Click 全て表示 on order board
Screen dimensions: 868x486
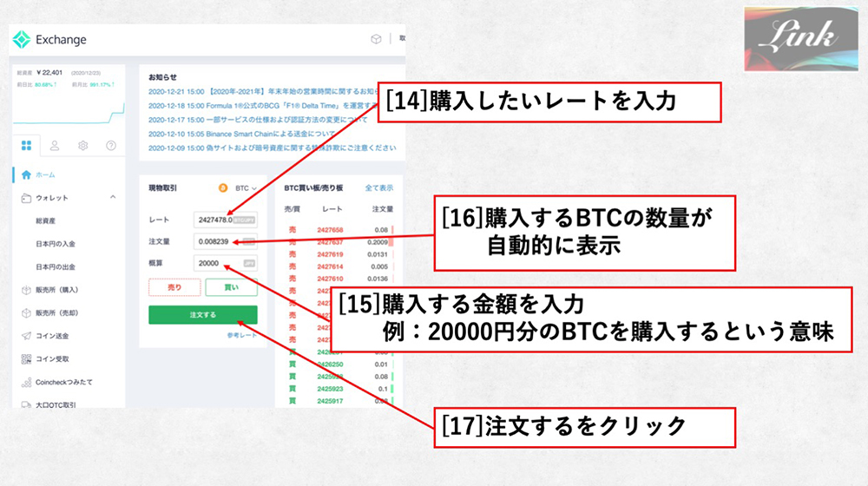coord(379,188)
